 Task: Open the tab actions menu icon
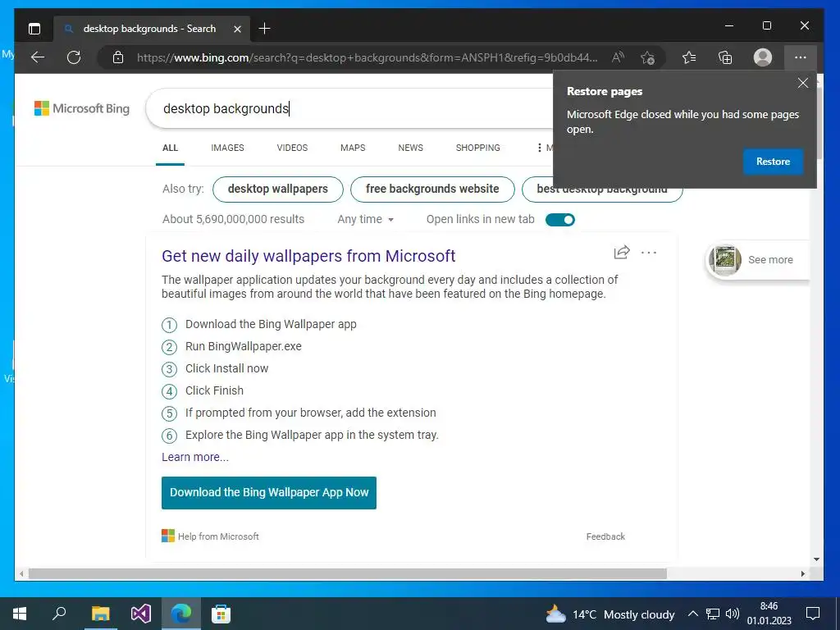tap(34, 29)
